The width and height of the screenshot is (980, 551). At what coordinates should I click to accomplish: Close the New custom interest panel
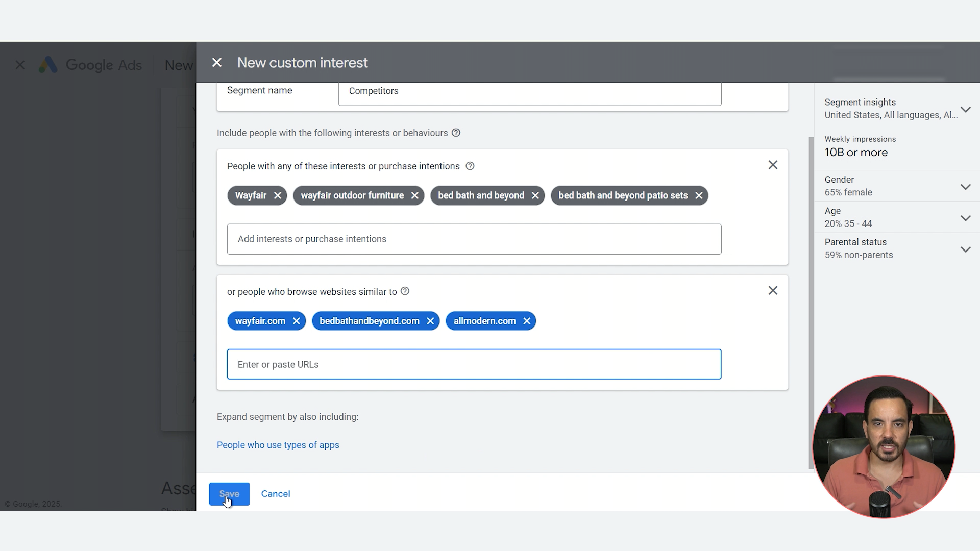pyautogui.click(x=217, y=62)
